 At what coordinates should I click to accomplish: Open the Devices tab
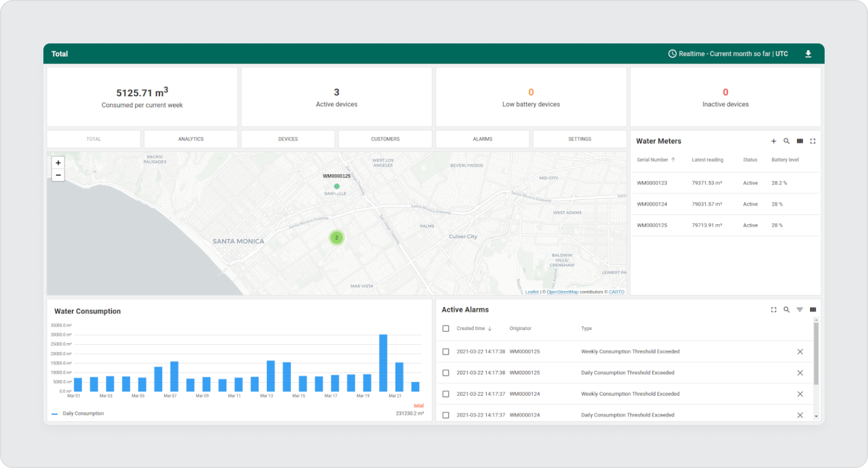(288, 139)
